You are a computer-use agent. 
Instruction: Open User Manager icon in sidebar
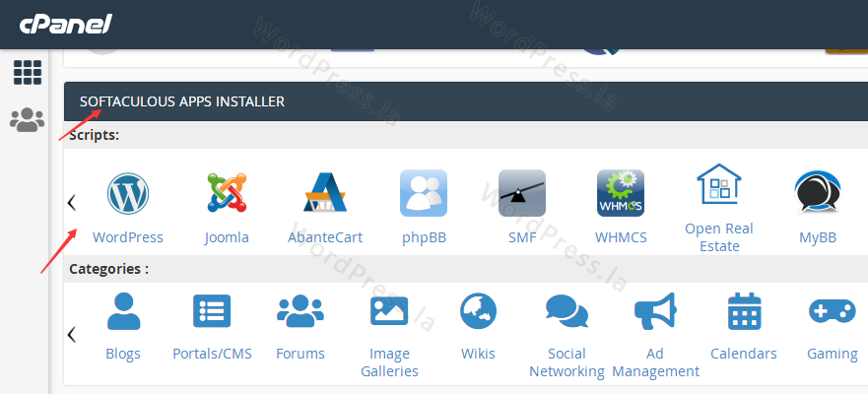point(27,120)
